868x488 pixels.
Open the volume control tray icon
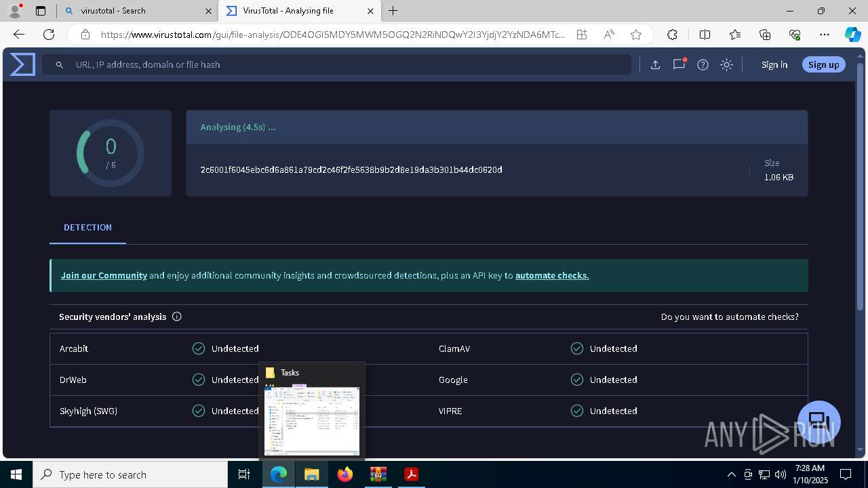point(780,474)
